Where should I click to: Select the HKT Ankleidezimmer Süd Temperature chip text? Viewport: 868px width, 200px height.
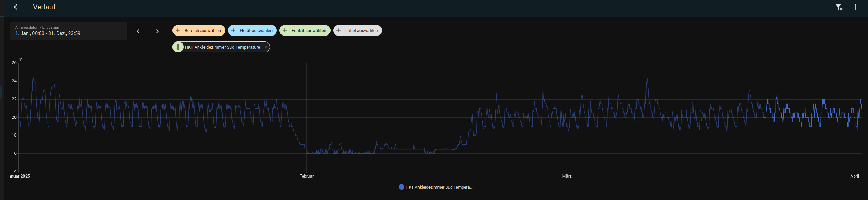pyautogui.click(x=222, y=47)
